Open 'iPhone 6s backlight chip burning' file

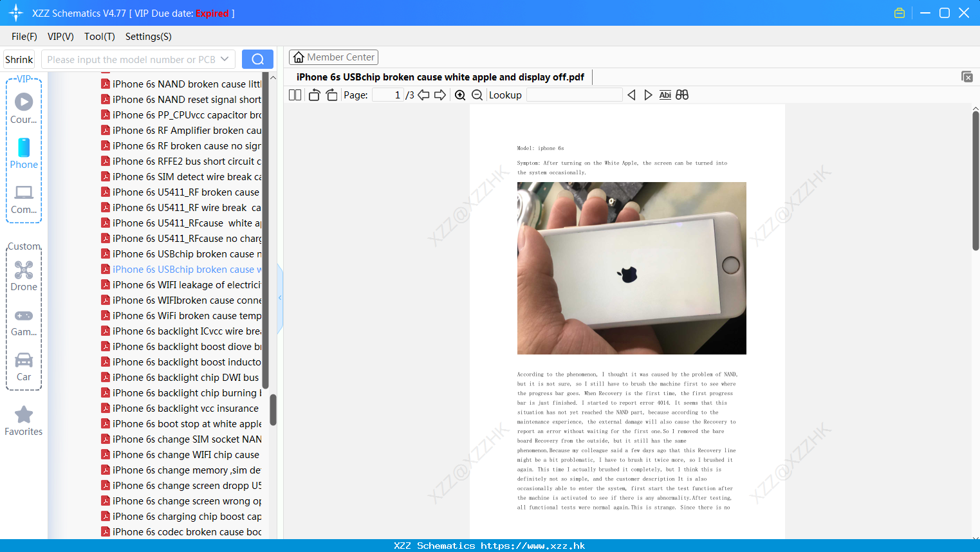(x=181, y=393)
